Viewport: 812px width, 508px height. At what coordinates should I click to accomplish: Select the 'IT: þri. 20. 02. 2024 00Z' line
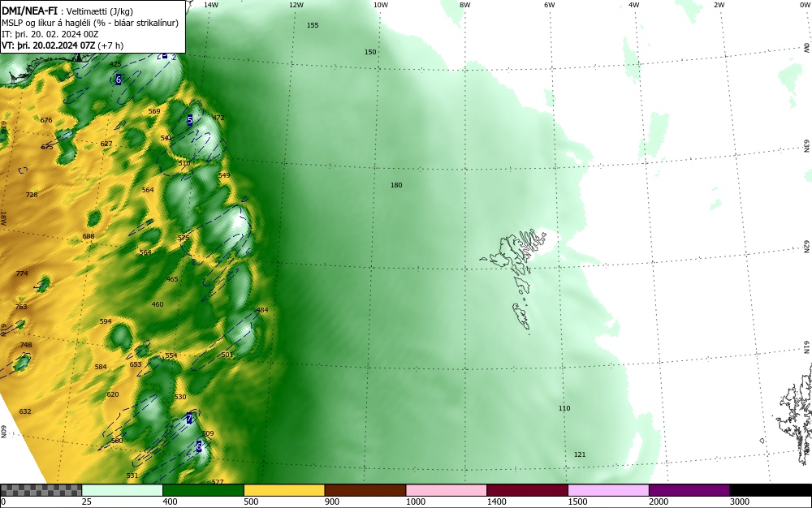(50, 34)
